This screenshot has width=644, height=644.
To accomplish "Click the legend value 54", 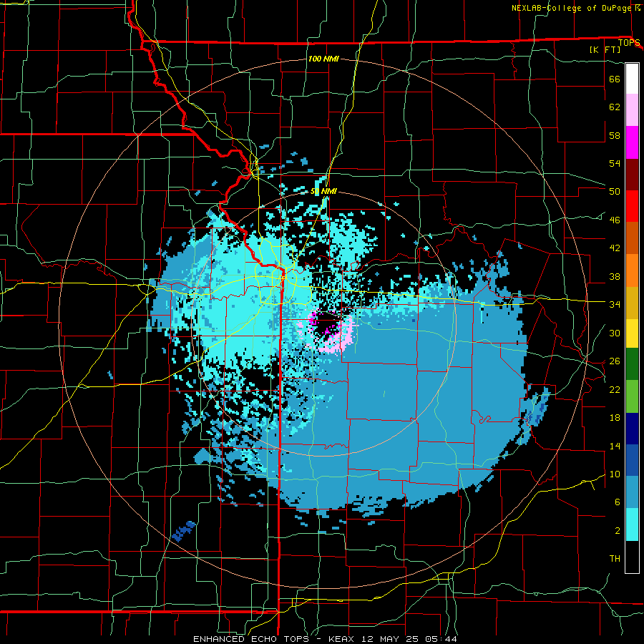I will (x=615, y=163).
